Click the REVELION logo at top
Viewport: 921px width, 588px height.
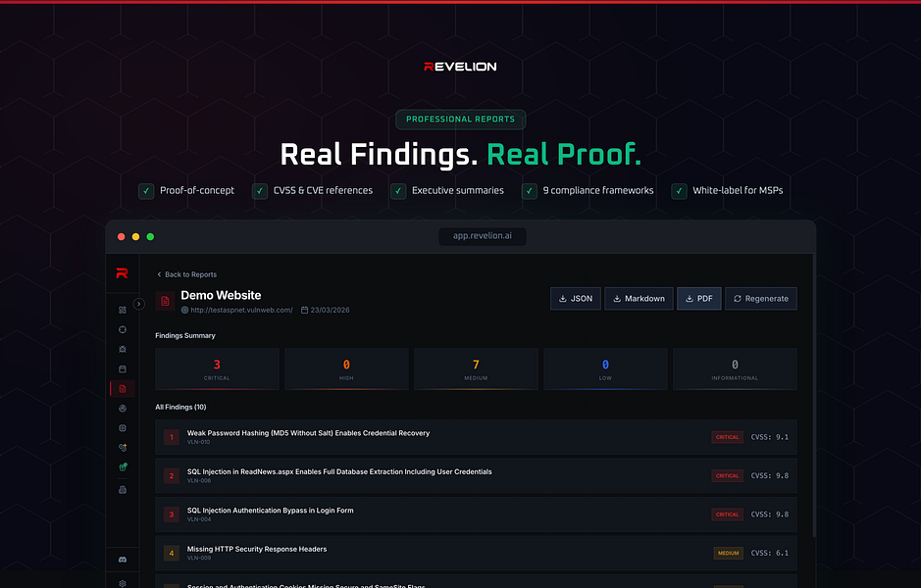pos(461,67)
